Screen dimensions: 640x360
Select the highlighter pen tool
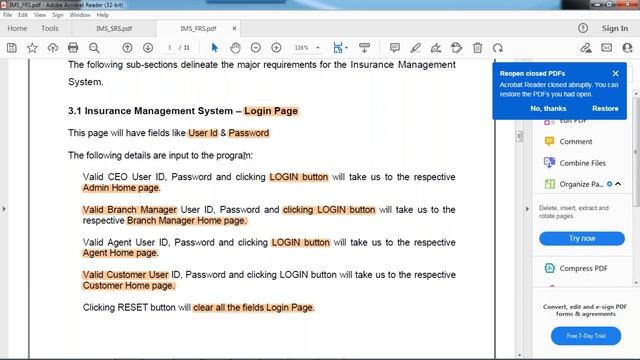pyautogui.click(x=415, y=48)
